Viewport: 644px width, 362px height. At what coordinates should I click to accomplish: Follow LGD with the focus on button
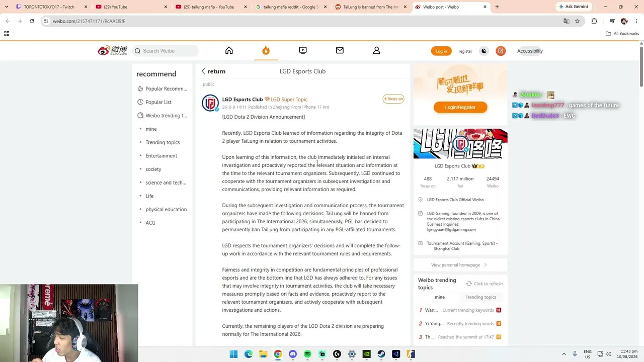click(393, 99)
